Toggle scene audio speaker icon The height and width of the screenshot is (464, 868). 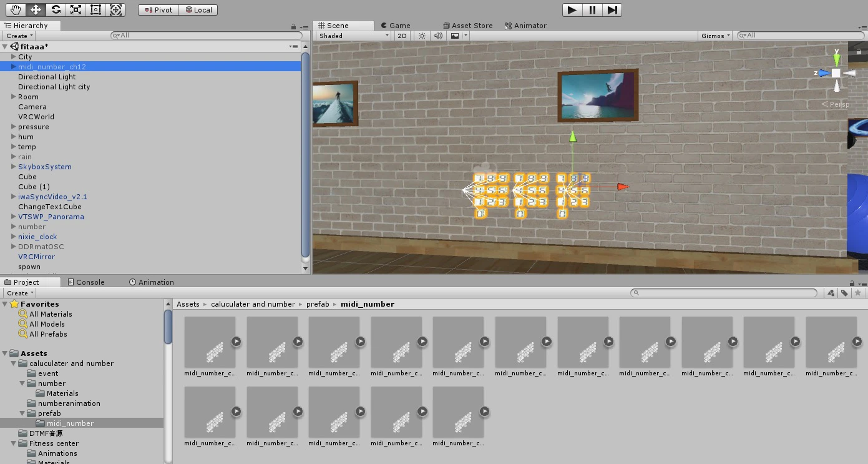(x=438, y=36)
